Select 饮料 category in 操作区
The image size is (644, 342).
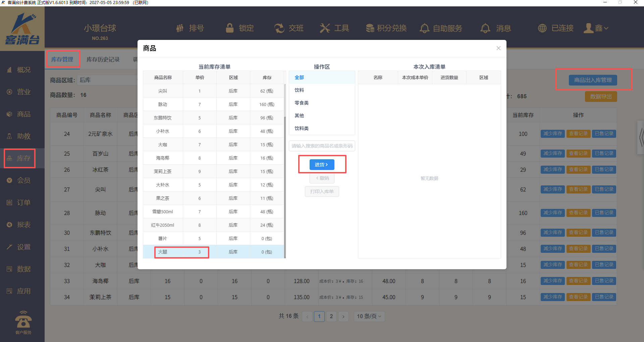(299, 90)
